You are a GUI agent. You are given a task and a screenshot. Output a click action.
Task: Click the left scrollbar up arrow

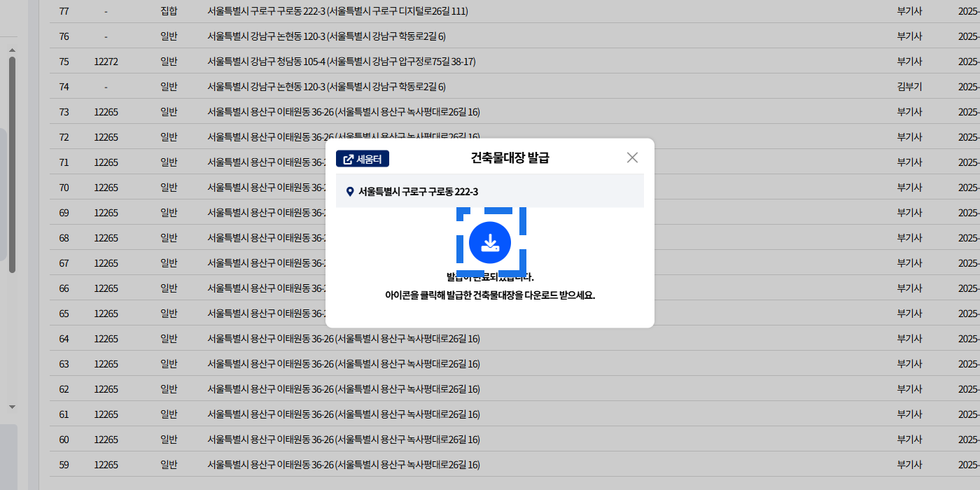[12, 50]
